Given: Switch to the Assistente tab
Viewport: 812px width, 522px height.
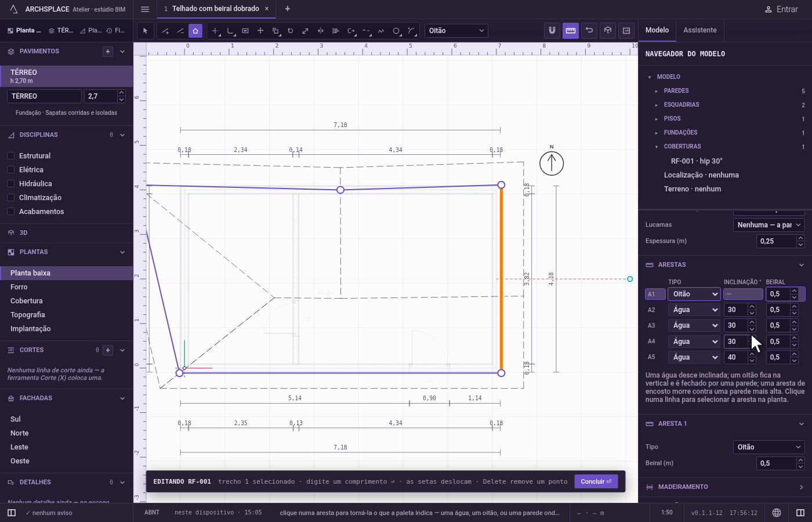Looking at the screenshot, I should 700,30.
